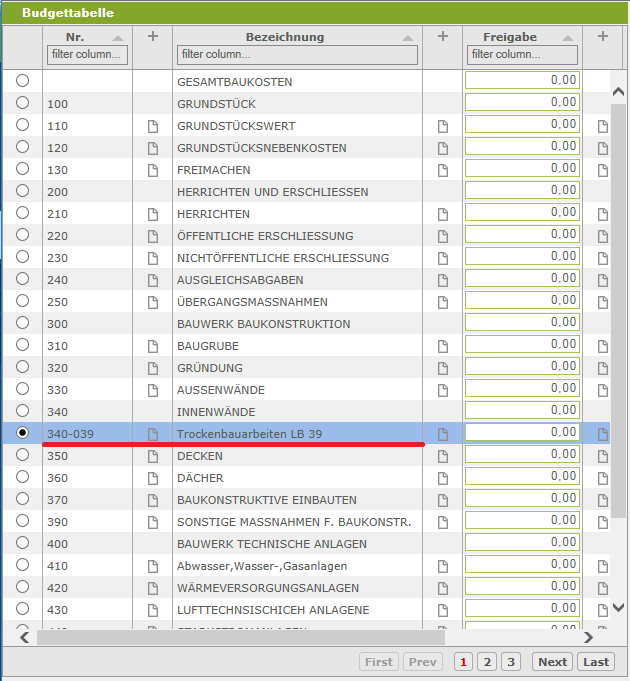The image size is (630, 681).
Task: Click document icon beside number 430
Action: (x=153, y=610)
